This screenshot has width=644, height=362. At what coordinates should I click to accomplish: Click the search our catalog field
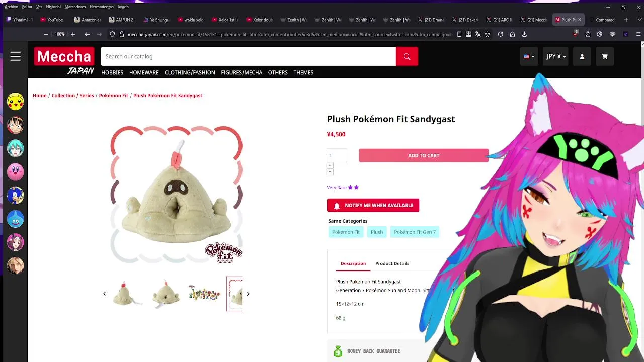(248, 57)
